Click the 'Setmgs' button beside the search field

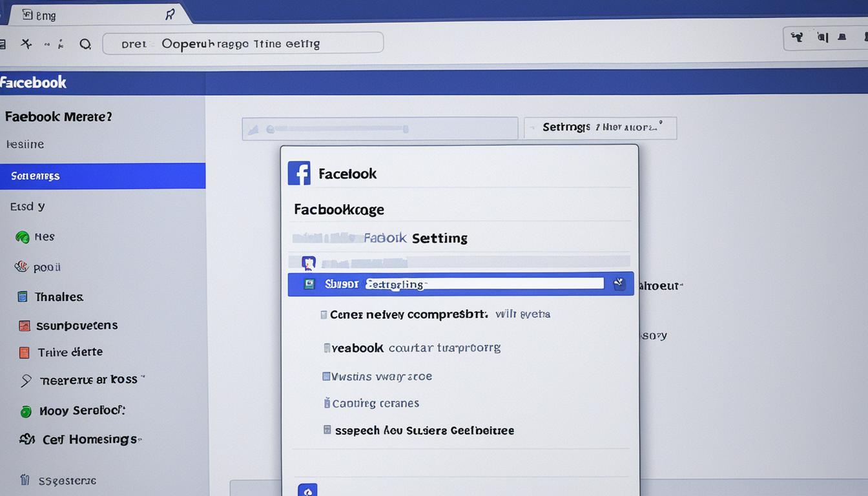600,128
